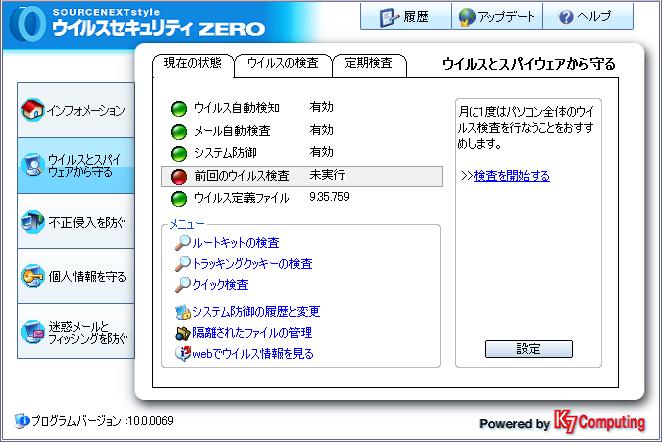Open 個人情報を守る sidebar section
The width and height of the screenshot is (662, 442).
(76, 276)
